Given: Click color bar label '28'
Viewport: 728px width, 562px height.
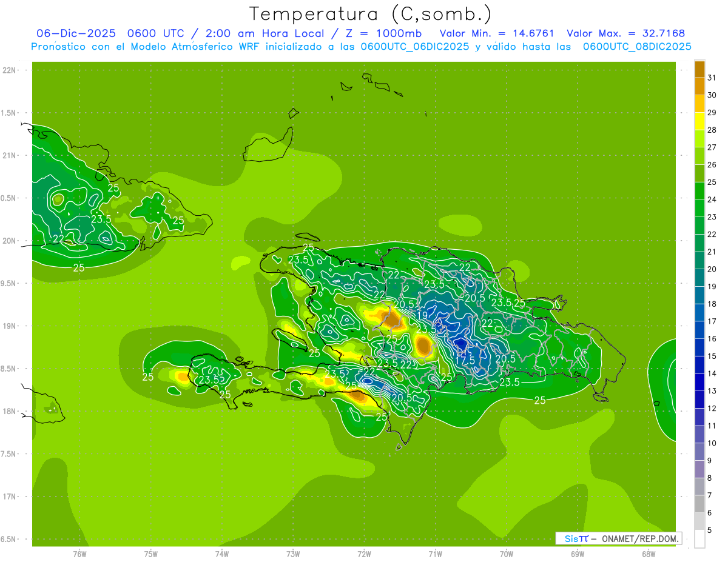Looking at the screenshot, I should point(712,130).
